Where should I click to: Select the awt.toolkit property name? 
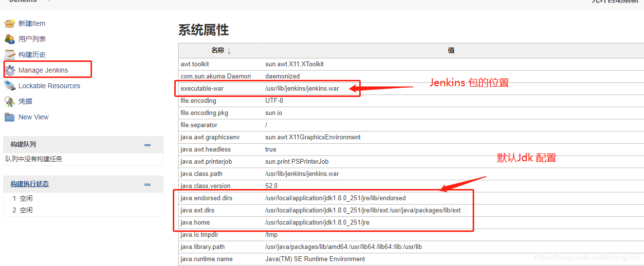click(195, 64)
